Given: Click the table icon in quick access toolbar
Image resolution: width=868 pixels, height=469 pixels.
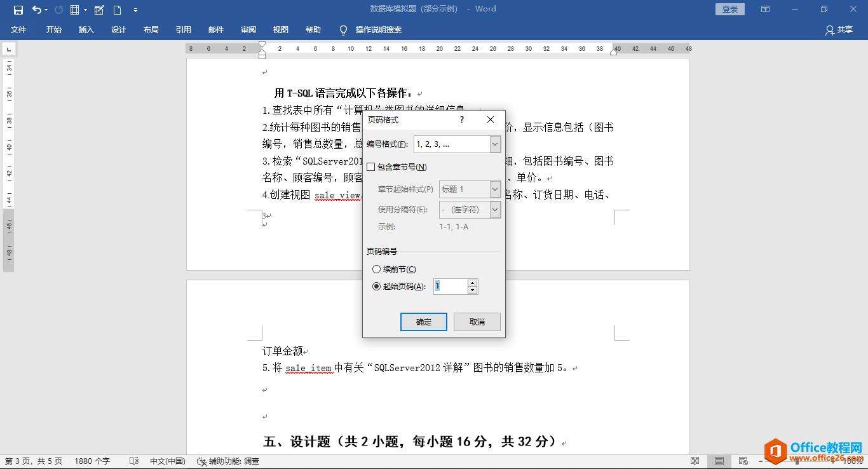Looking at the screenshot, I should 75,10.
